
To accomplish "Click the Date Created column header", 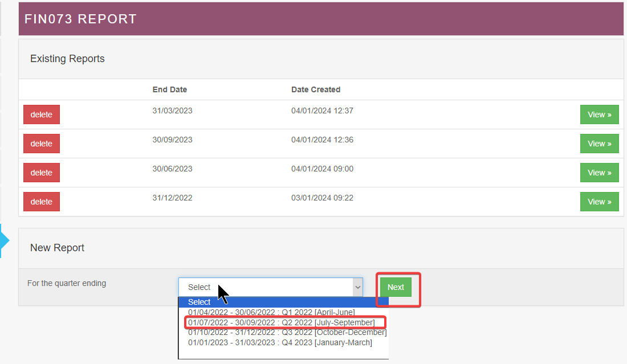I will [x=316, y=89].
